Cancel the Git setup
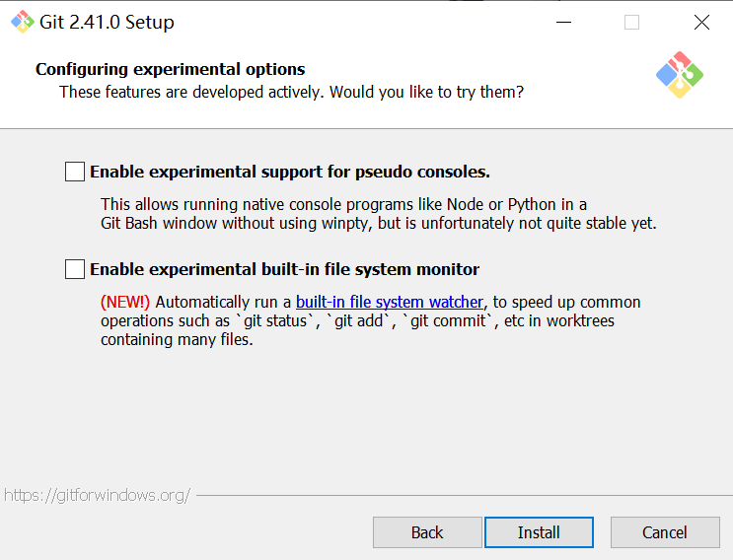 (665, 532)
